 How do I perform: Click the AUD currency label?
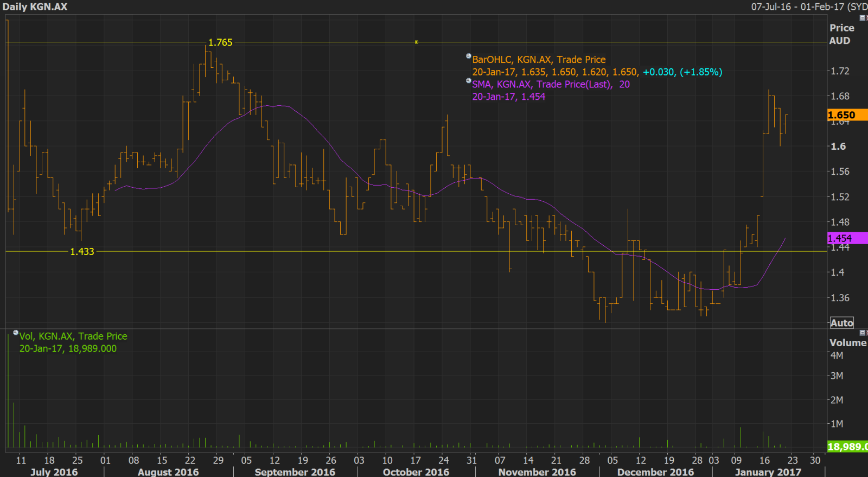tap(840, 41)
